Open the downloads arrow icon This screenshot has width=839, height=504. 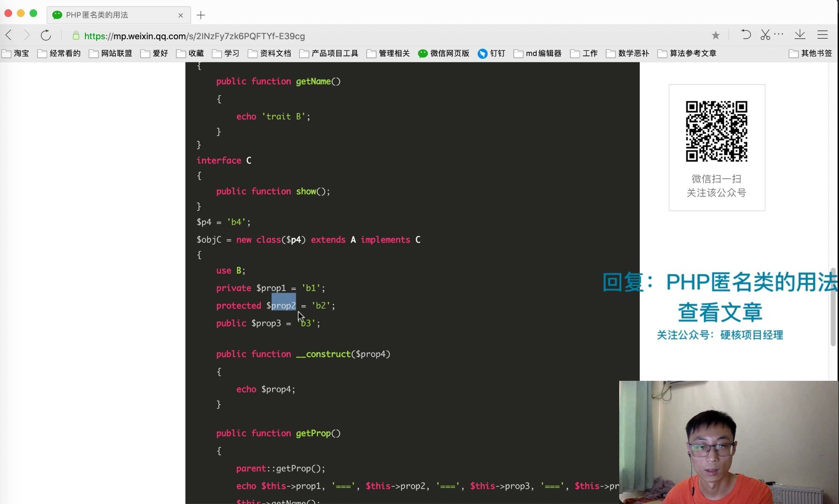click(800, 35)
